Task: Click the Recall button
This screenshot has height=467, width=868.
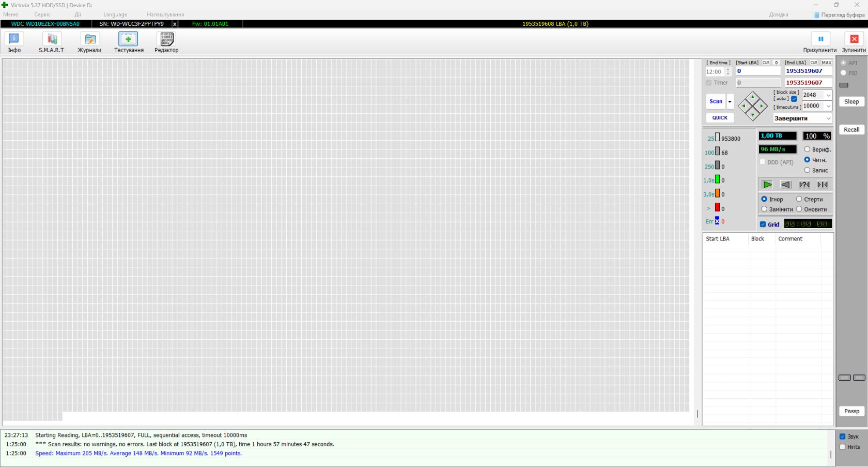Action: point(851,130)
